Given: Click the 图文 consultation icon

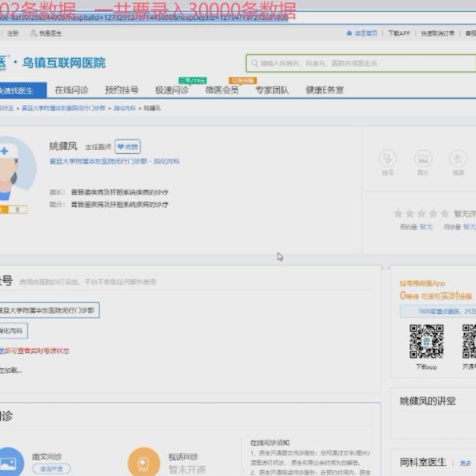Looking at the screenshot, I should click(x=423, y=159).
